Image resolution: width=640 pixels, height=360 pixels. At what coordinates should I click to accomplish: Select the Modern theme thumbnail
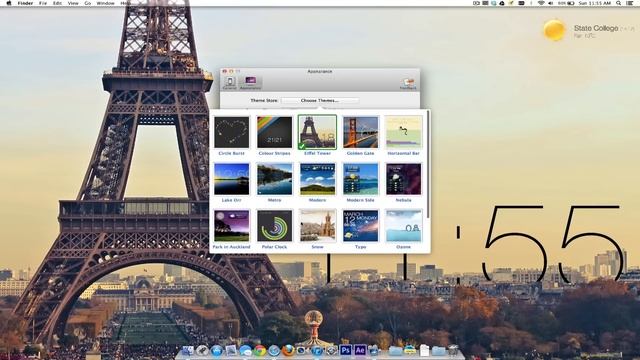point(317,179)
